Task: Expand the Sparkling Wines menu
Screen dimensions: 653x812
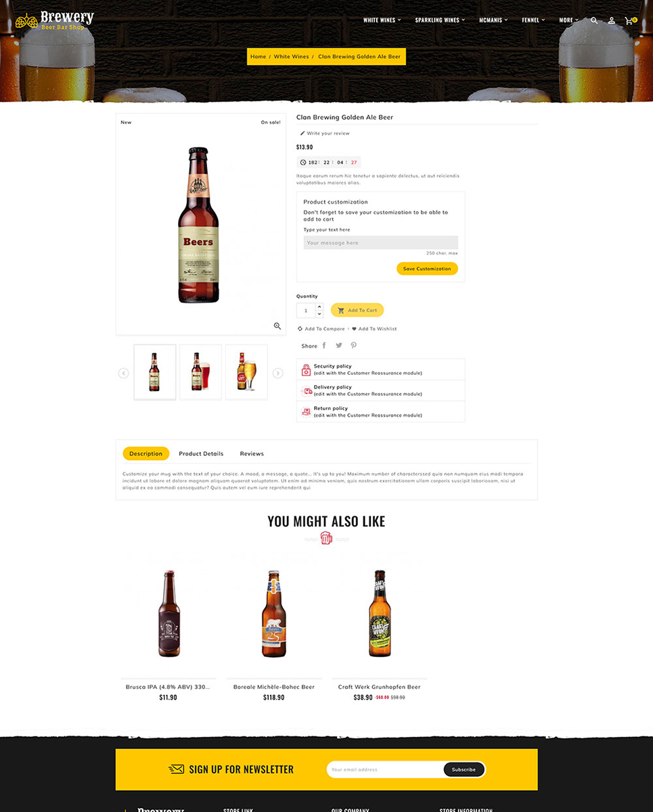Action: pos(440,20)
